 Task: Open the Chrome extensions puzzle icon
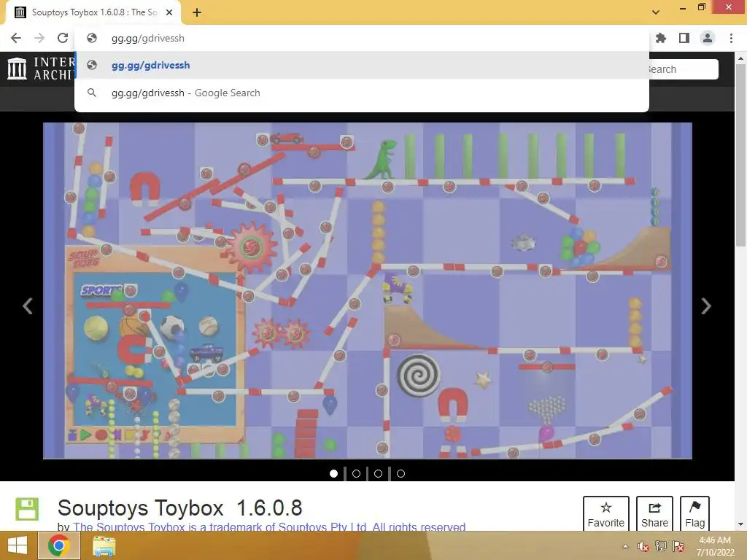tap(661, 38)
